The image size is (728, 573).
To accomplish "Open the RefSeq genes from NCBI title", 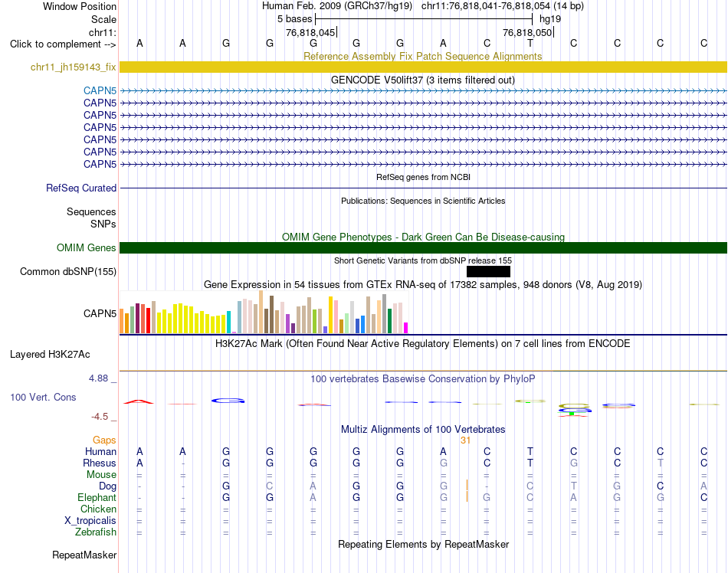I will tap(423, 177).
